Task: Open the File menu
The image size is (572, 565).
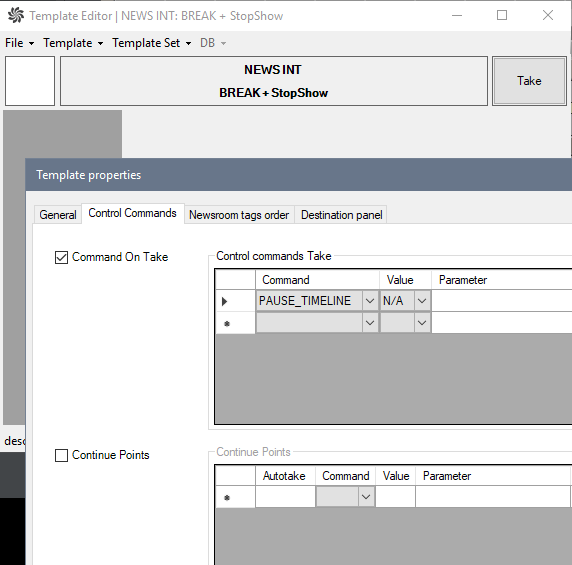Action: pyautogui.click(x=20, y=43)
